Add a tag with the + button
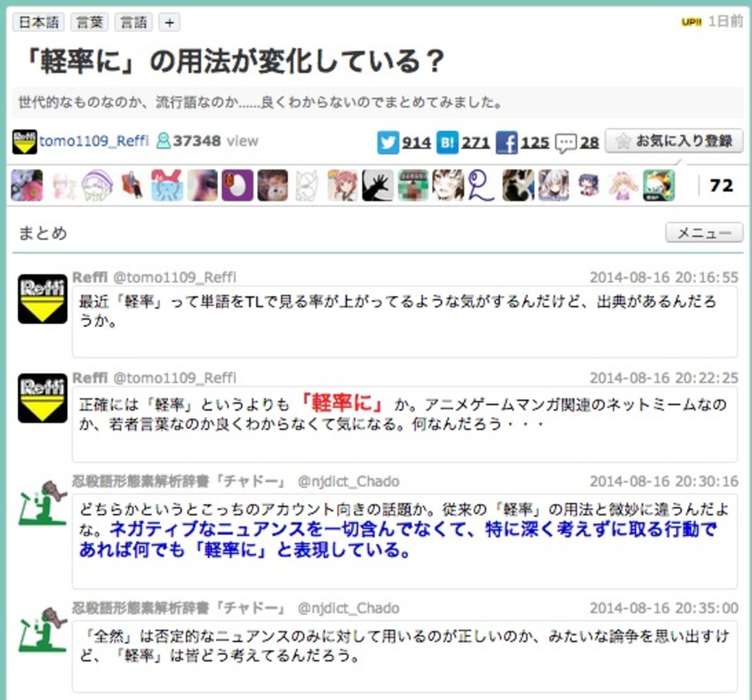 tap(169, 22)
